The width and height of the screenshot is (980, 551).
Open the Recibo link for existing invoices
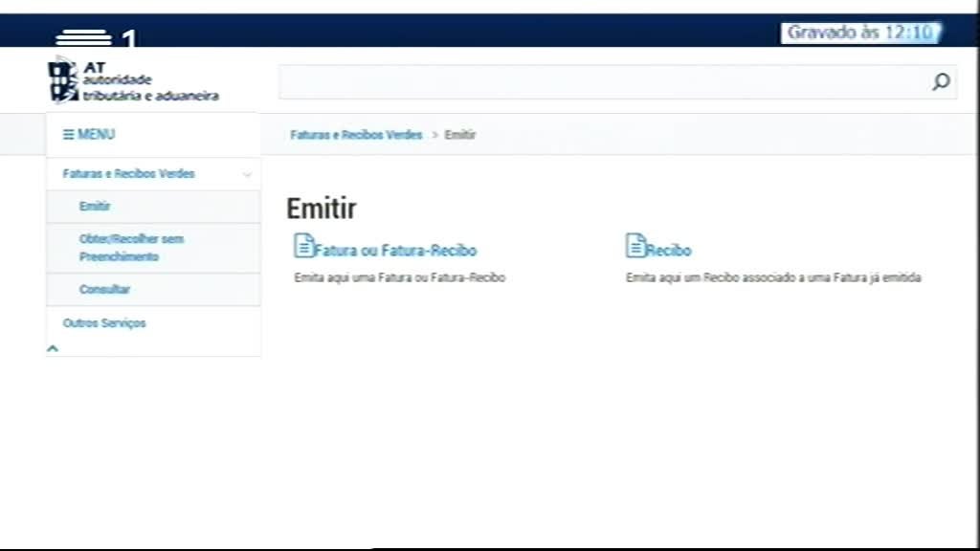(x=669, y=250)
